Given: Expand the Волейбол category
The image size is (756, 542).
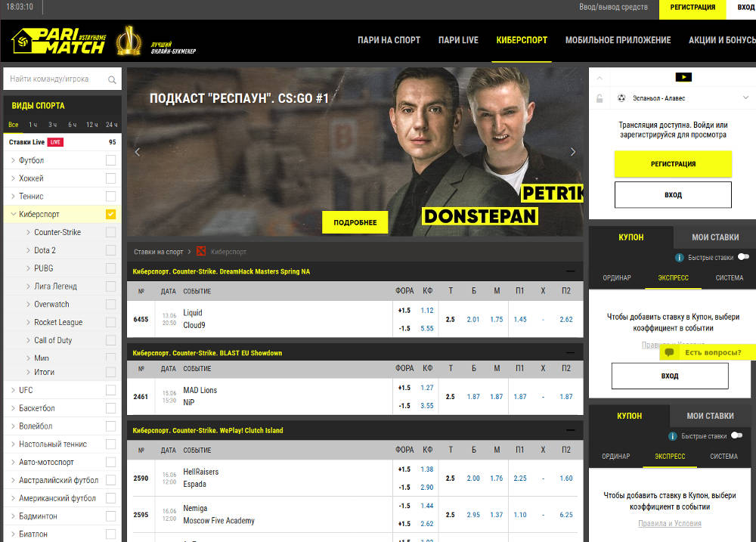Looking at the screenshot, I should [13, 426].
